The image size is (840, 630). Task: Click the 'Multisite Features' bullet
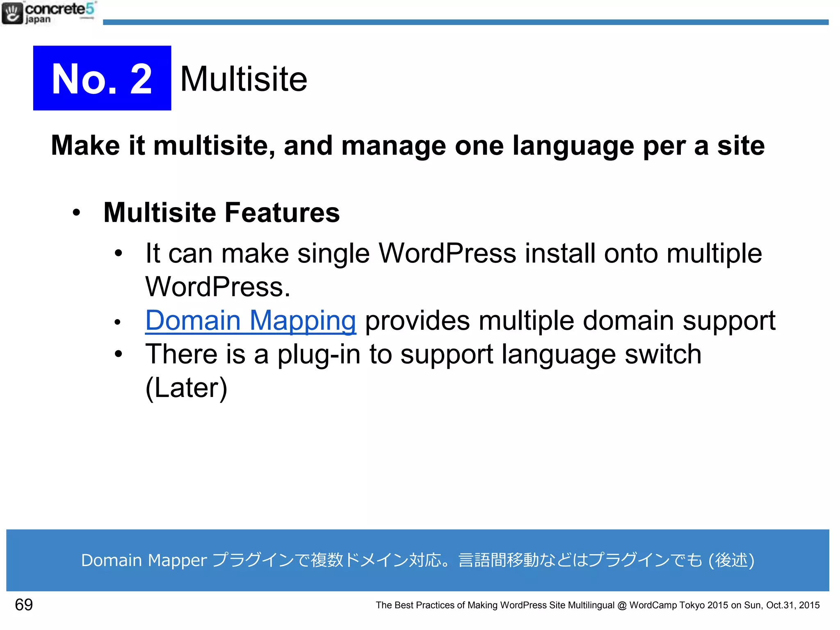click(x=221, y=212)
